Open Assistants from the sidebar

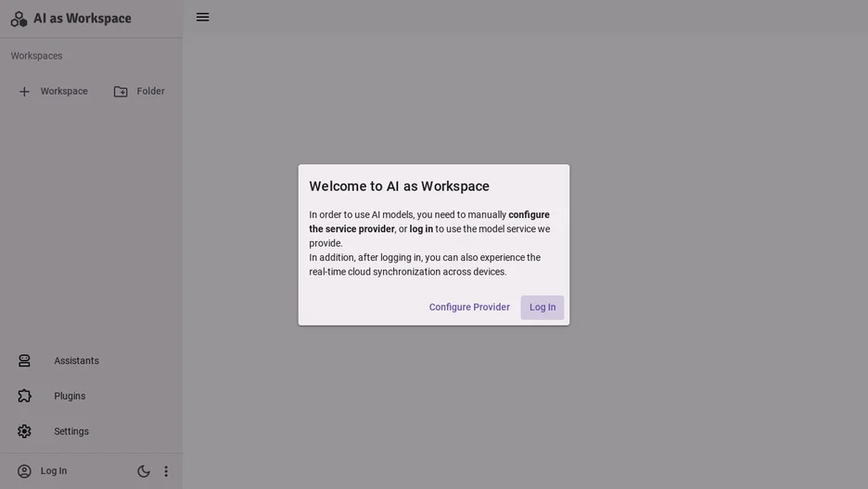[91, 361]
